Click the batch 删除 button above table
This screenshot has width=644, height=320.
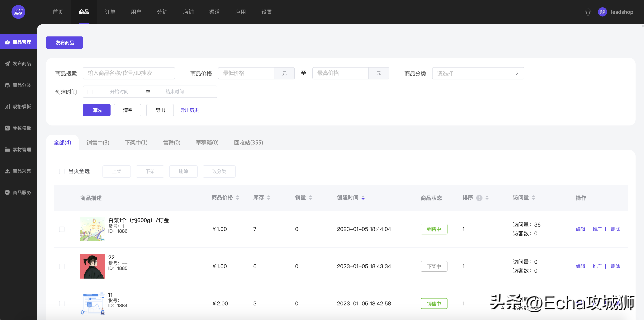183,171
